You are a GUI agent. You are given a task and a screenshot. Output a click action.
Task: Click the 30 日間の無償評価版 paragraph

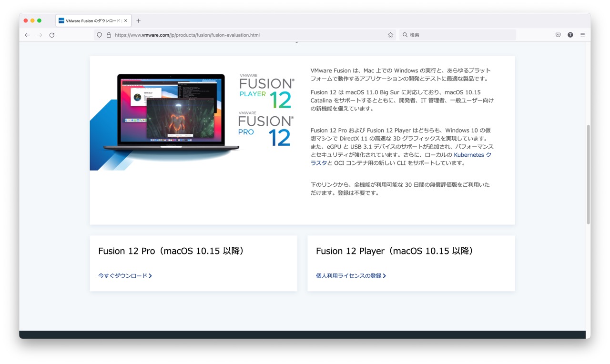click(x=400, y=189)
